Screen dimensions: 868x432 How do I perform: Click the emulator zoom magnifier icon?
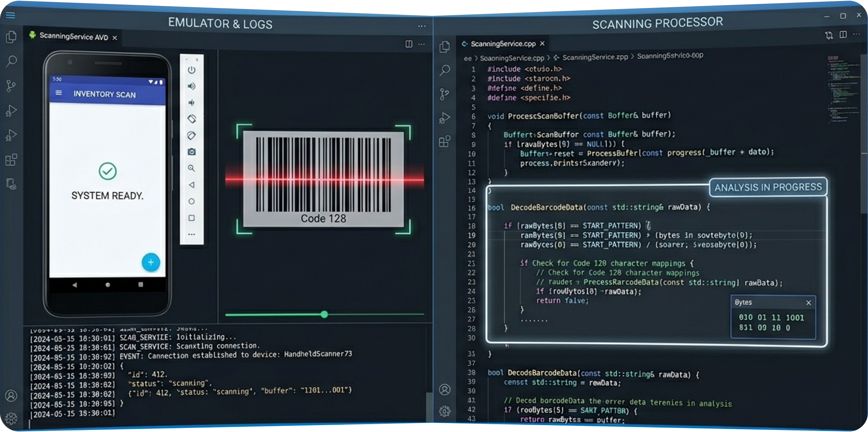tap(192, 168)
